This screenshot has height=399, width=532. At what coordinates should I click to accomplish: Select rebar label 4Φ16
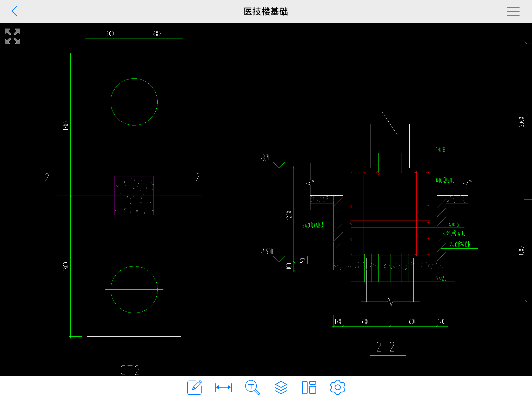click(x=454, y=224)
